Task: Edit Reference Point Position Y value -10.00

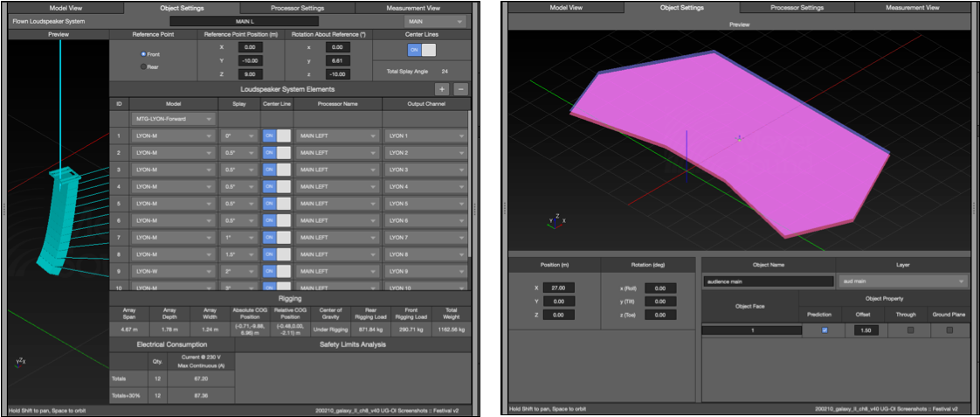Action: pyautogui.click(x=250, y=60)
